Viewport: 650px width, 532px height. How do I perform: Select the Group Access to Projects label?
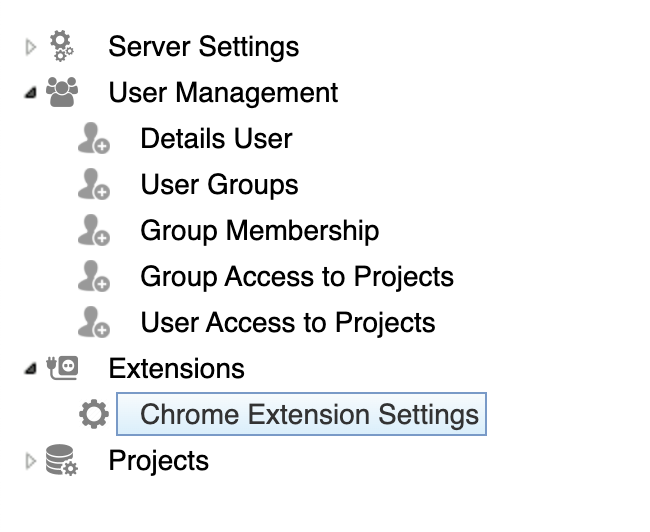pyautogui.click(x=297, y=277)
